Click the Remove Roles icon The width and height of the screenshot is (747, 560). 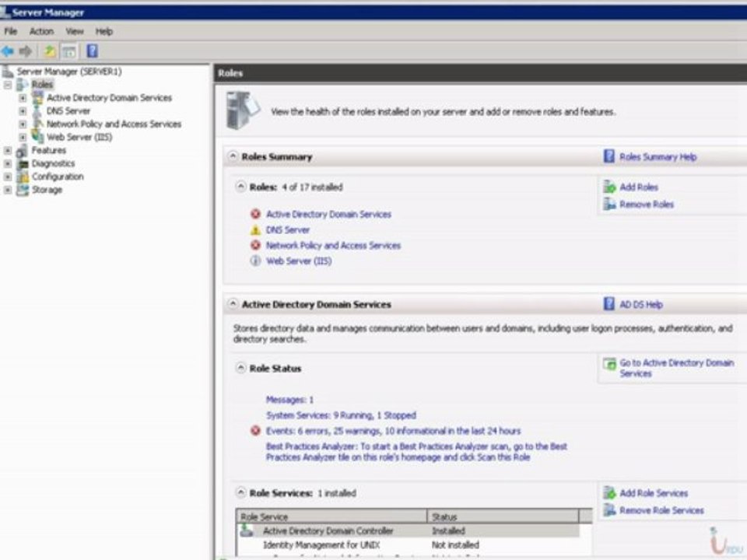[609, 205]
